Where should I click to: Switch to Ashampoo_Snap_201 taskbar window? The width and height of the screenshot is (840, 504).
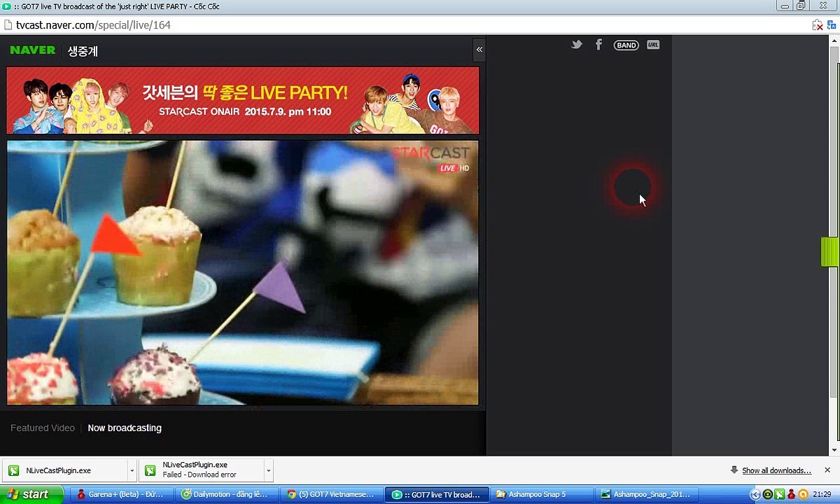coord(645,494)
